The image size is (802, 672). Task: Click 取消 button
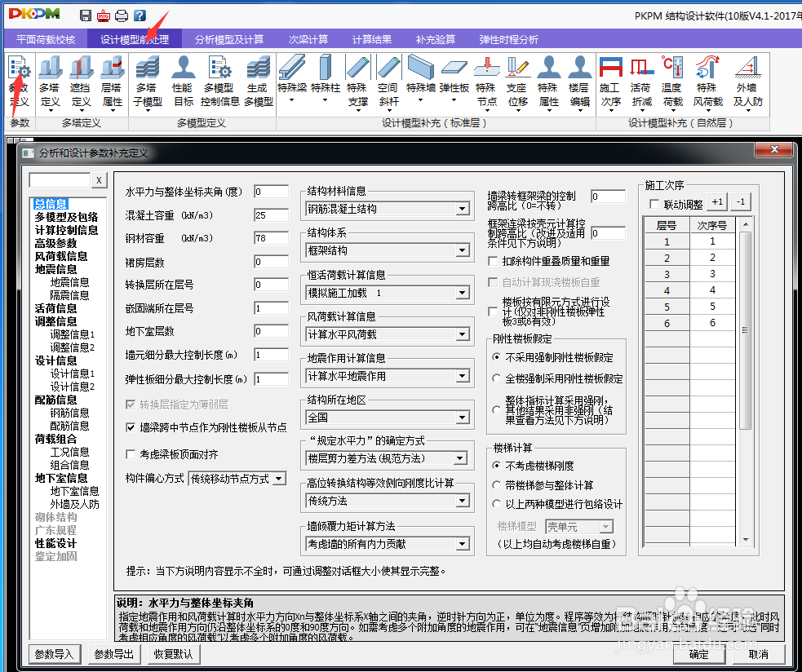(759, 654)
